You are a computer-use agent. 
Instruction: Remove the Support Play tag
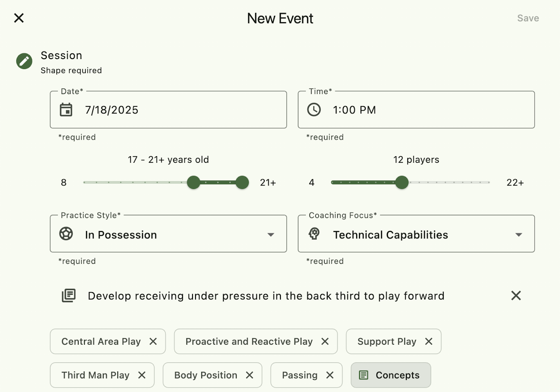coord(429,342)
